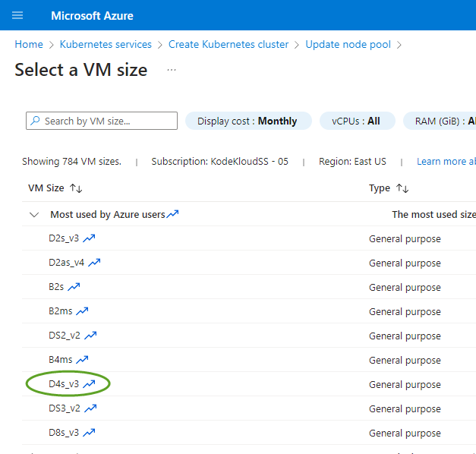The width and height of the screenshot is (476, 454).
Task: Sort by Type column arrows
Action: pyautogui.click(x=402, y=188)
